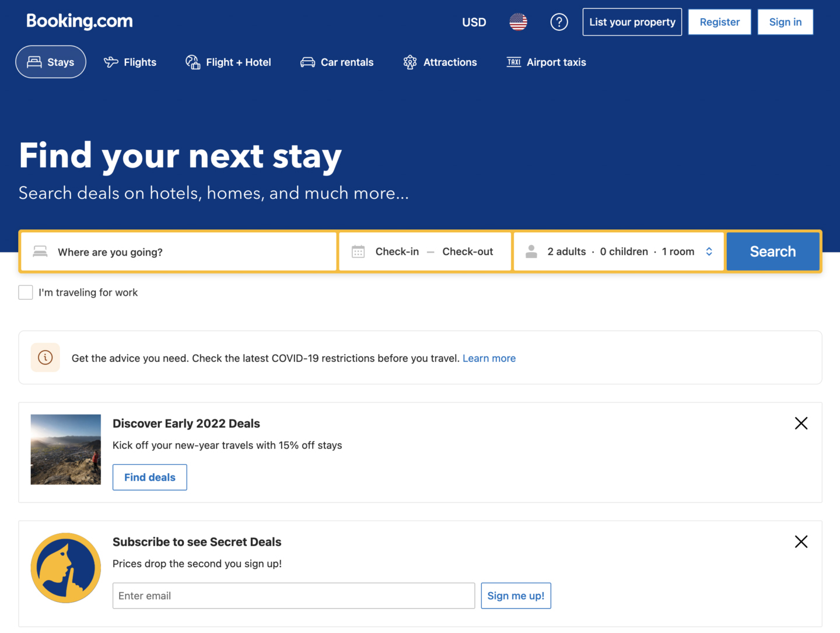
Task: Change currency by clicking USD
Action: pos(474,22)
